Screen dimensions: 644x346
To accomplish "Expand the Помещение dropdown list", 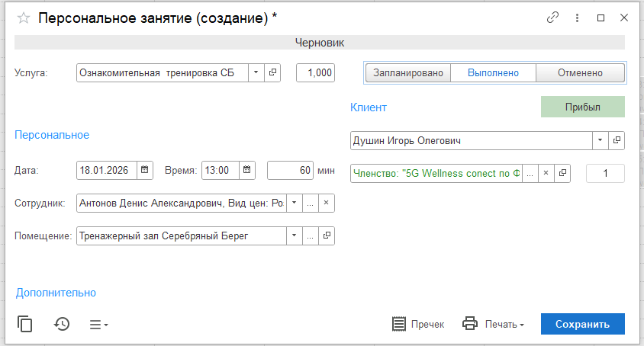I will coord(295,235).
